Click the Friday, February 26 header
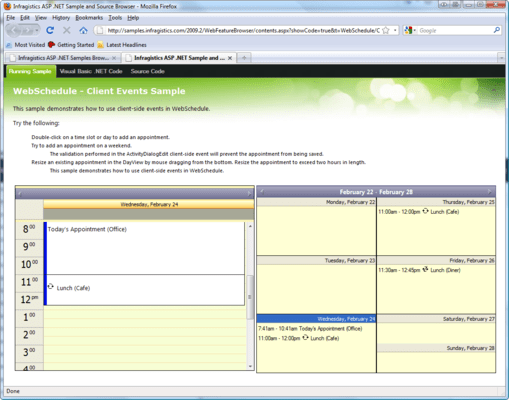This screenshot has width=509, height=400. (436, 260)
